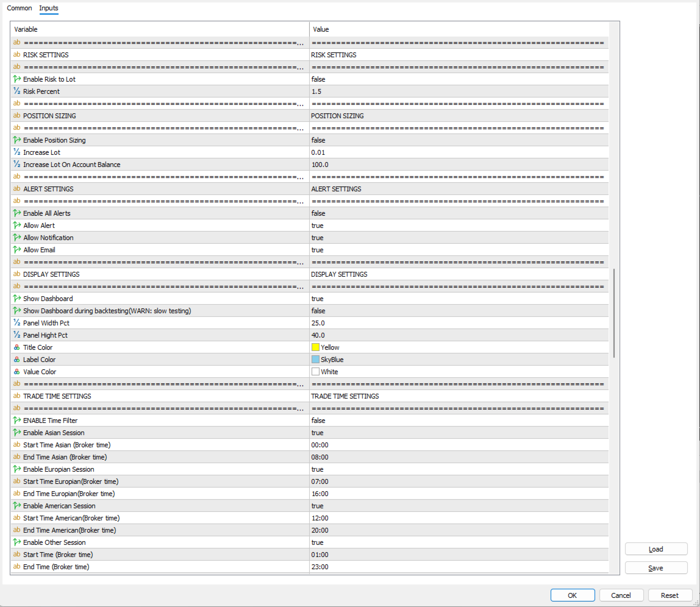Select the Inputs tab
Screen dimensions: 700x607
click(x=49, y=8)
